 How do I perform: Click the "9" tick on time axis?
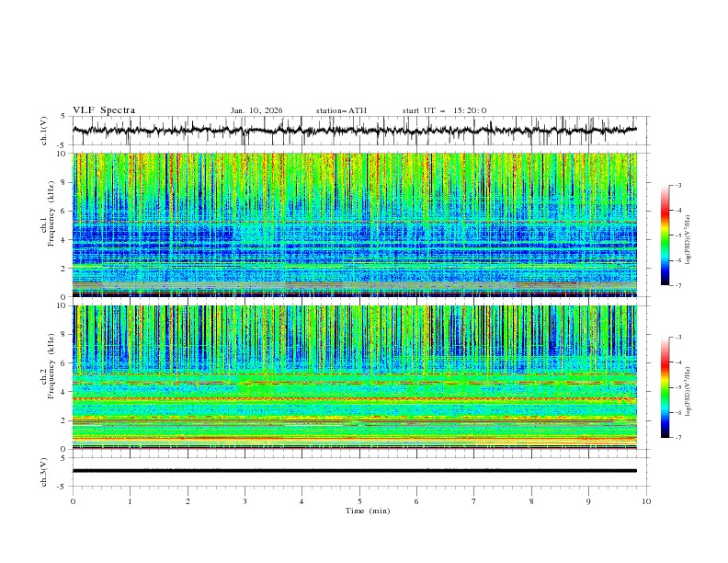(x=588, y=501)
